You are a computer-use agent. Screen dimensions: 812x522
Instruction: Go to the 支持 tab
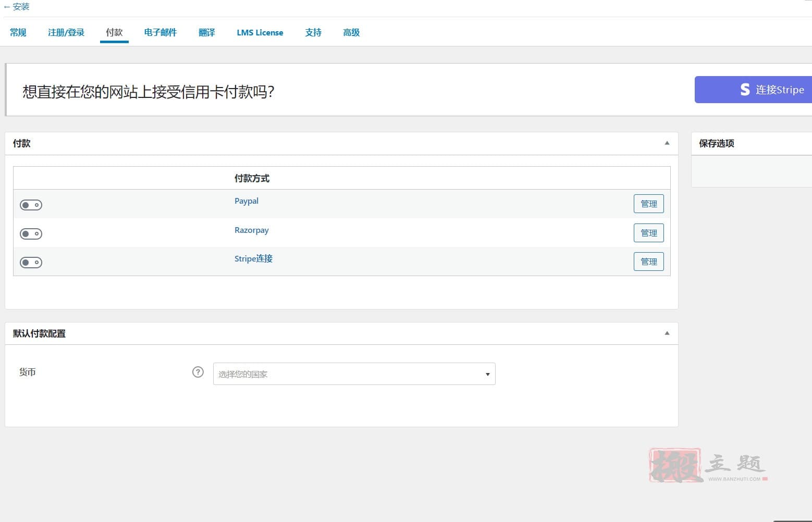tap(313, 32)
